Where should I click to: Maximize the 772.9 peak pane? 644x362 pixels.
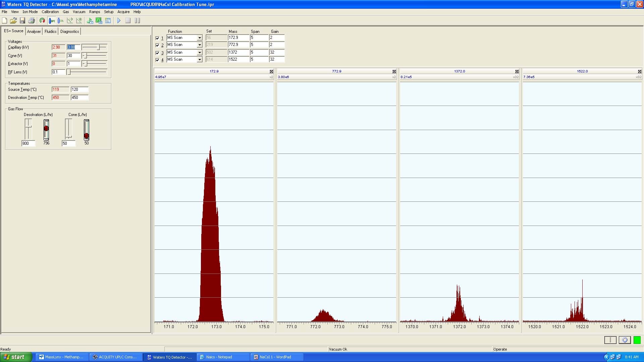(394, 71)
